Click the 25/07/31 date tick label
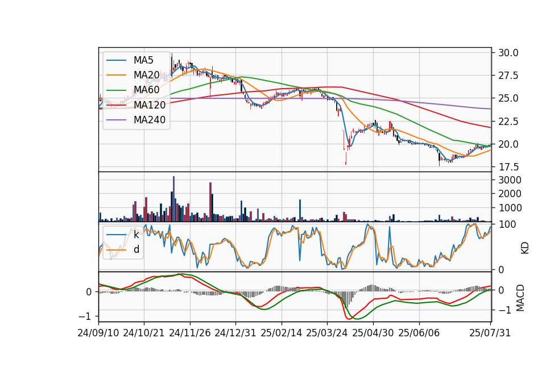The height and width of the screenshot is (392, 546). (x=490, y=333)
